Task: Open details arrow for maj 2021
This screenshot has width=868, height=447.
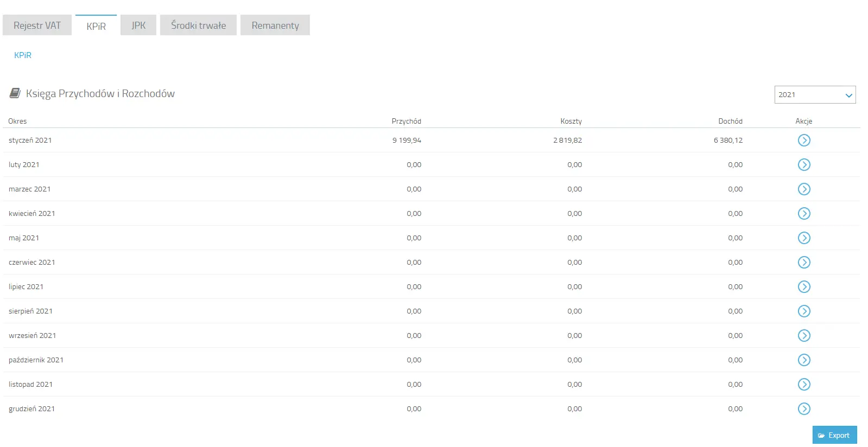Action: pyautogui.click(x=804, y=238)
